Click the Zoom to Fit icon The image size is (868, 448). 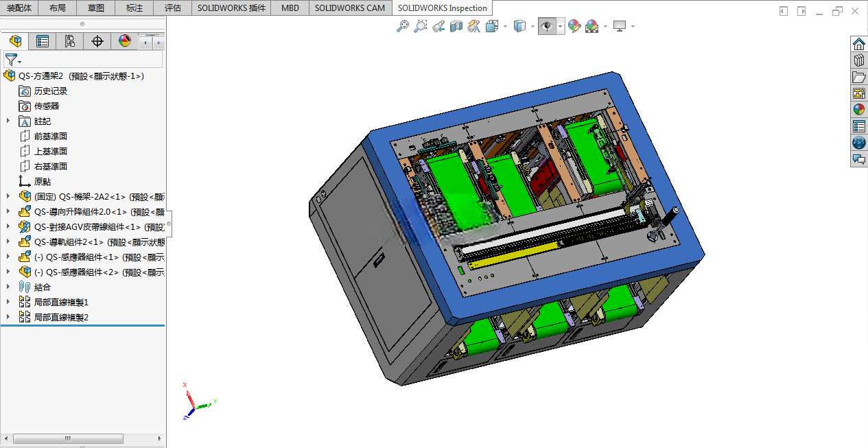tap(403, 26)
